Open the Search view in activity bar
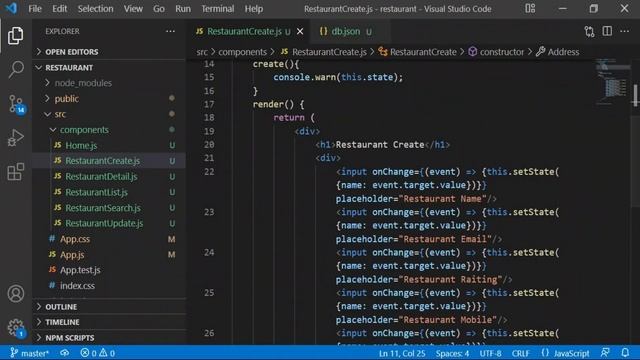 tap(16, 69)
